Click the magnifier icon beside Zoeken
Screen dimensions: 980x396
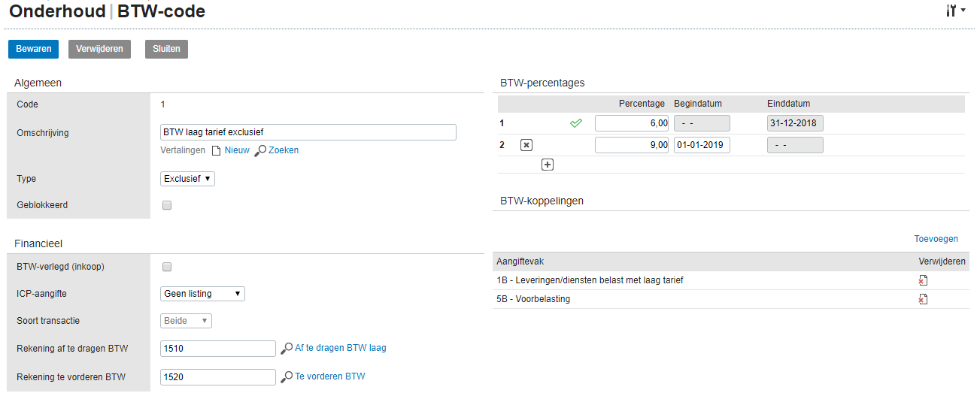(x=260, y=150)
